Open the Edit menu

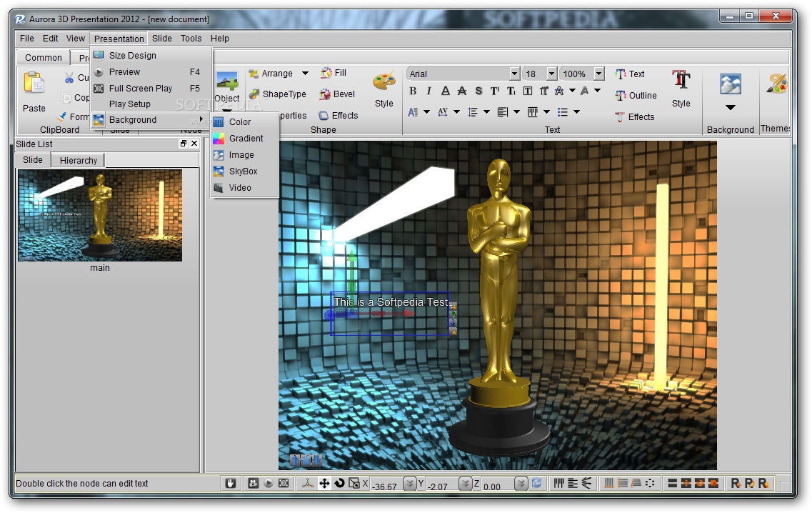click(x=50, y=39)
